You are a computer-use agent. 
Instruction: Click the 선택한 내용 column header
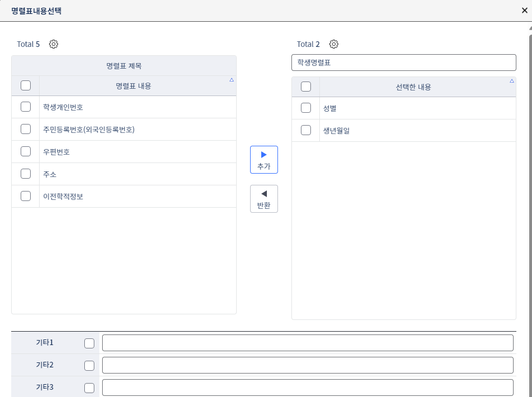pyautogui.click(x=418, y=87)
